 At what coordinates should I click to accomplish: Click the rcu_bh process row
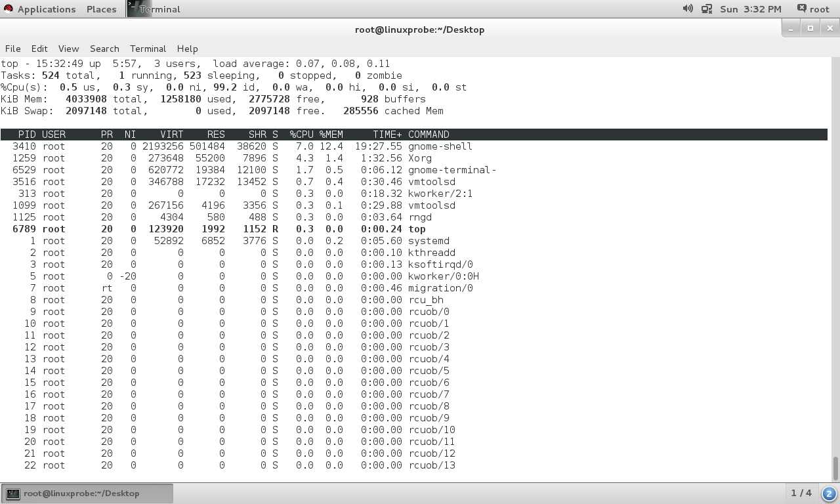coord(413,300)
